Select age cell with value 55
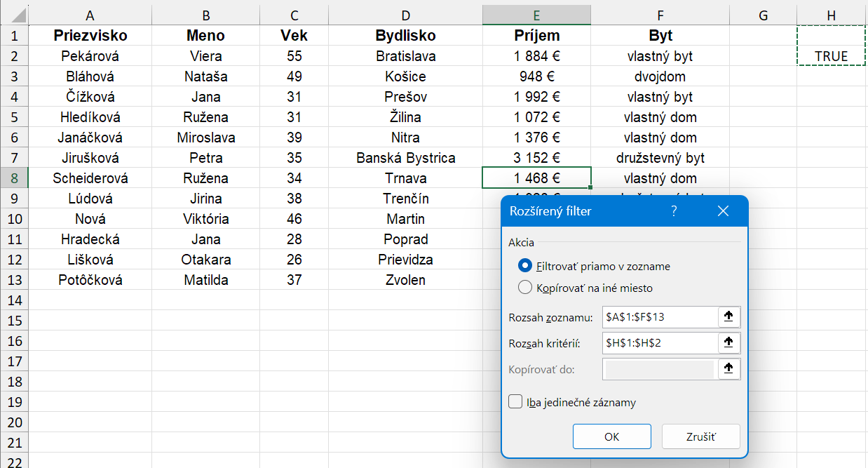This screenshot has height=468, width=868. click(294, 56)
